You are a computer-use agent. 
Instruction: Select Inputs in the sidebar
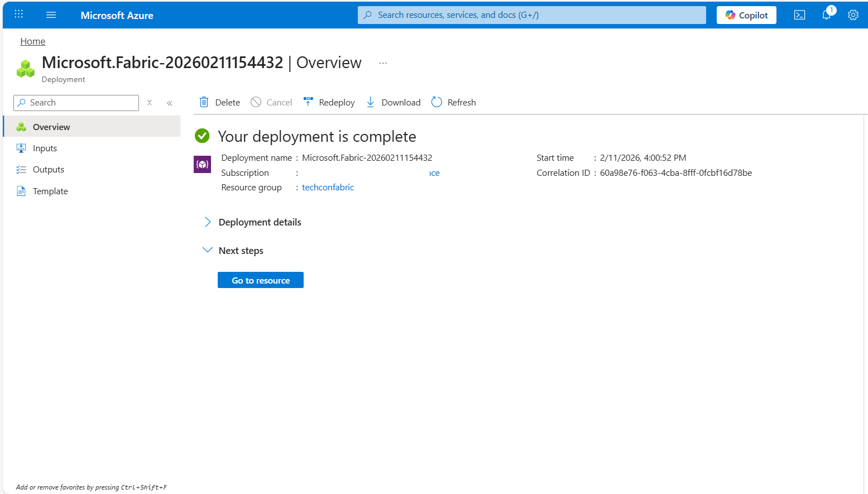pos(45,148)
